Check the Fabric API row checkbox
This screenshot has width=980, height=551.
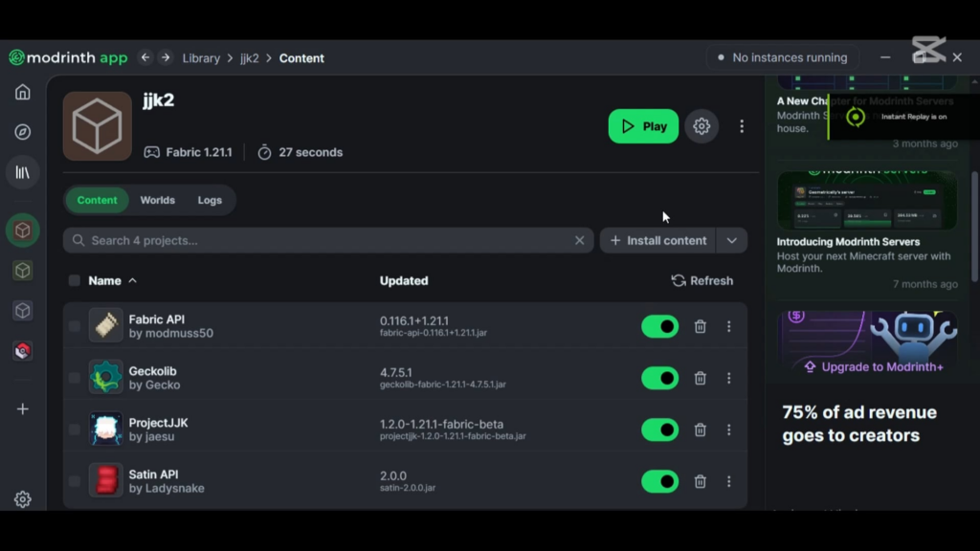(75, 326)
